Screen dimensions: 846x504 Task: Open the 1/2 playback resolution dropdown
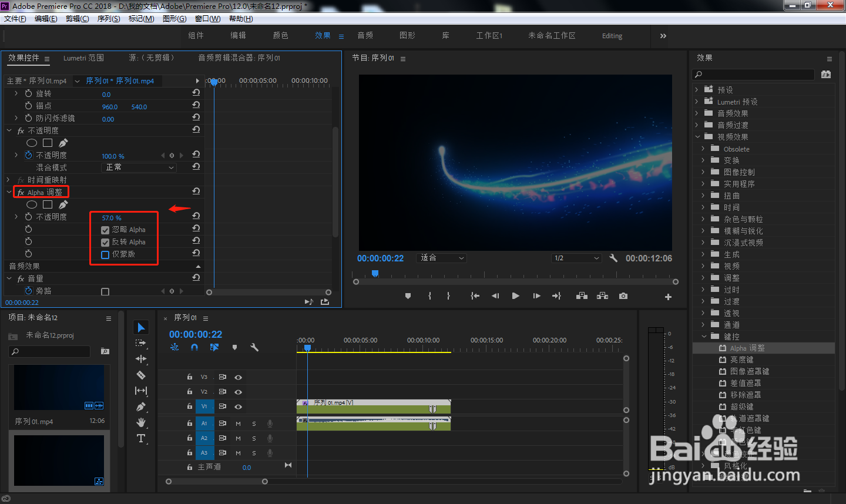tap(576, 258)
